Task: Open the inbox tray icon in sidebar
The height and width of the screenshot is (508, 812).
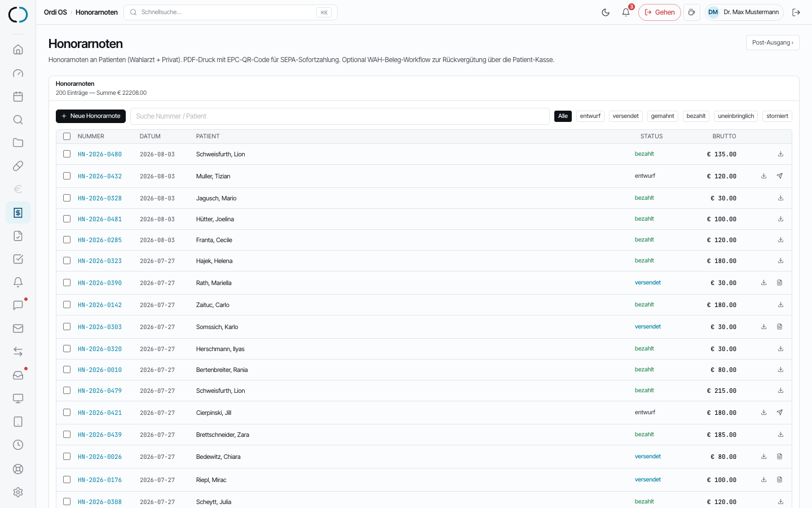Action: pos(18,375)
